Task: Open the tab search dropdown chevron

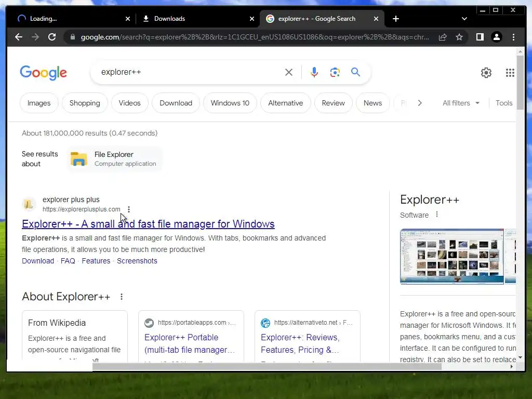Action: click(x=464, y=19)
